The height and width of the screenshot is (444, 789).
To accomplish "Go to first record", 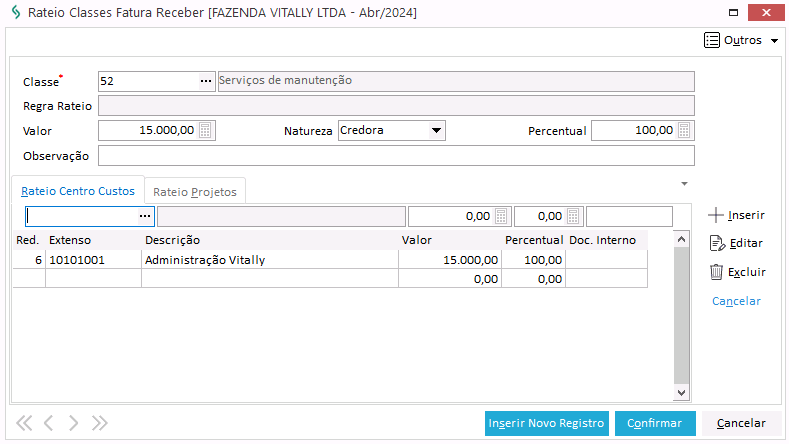I will [24, 423].
